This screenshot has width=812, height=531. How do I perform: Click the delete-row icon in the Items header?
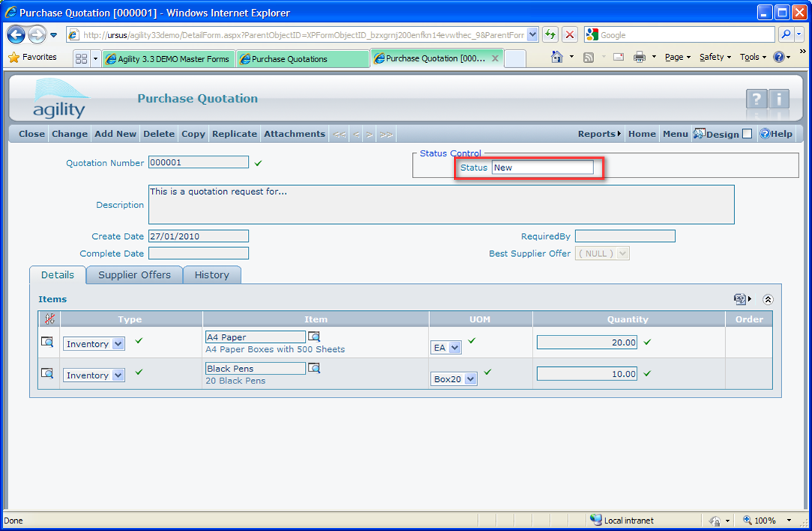click(x=49, y=319)
